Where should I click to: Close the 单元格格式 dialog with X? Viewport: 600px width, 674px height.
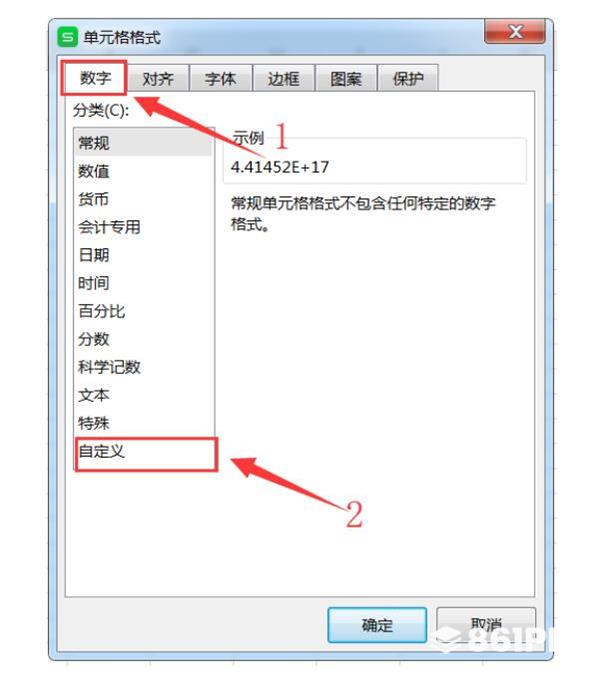(515, 31)
